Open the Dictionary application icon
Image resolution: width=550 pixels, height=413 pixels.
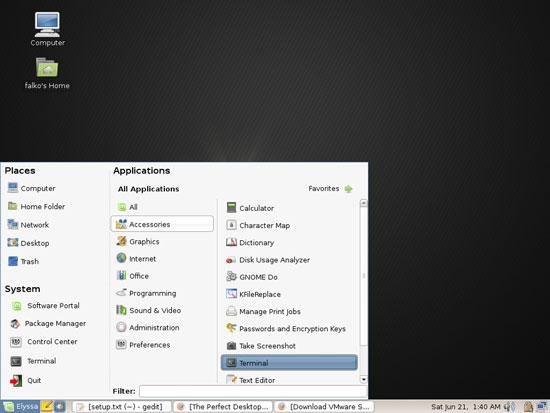tap(231, 242)
